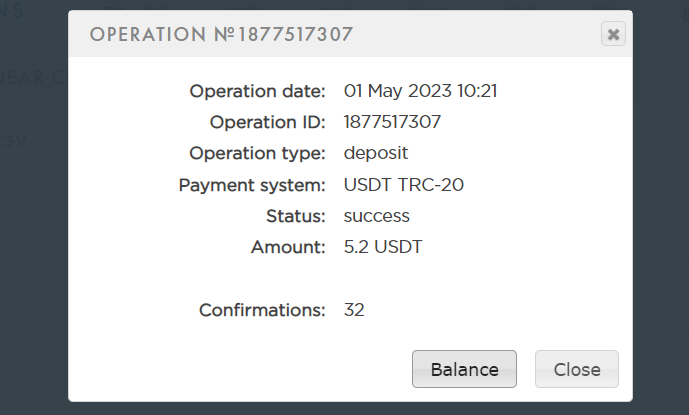Close the operation dialog with the X icon

pos(613,35)
